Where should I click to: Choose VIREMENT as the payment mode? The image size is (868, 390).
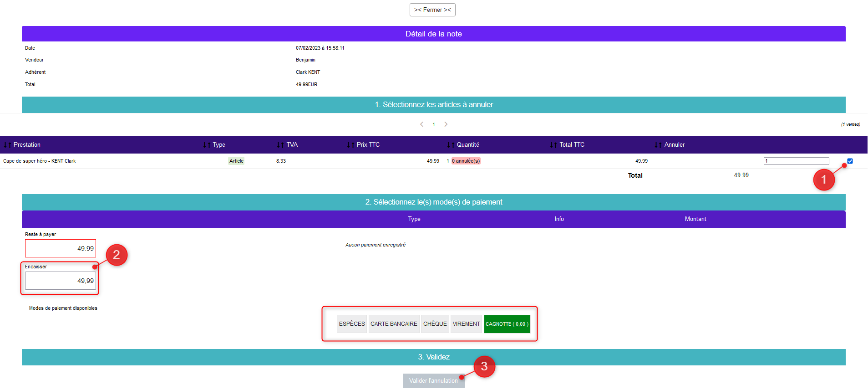pos(466,324)
